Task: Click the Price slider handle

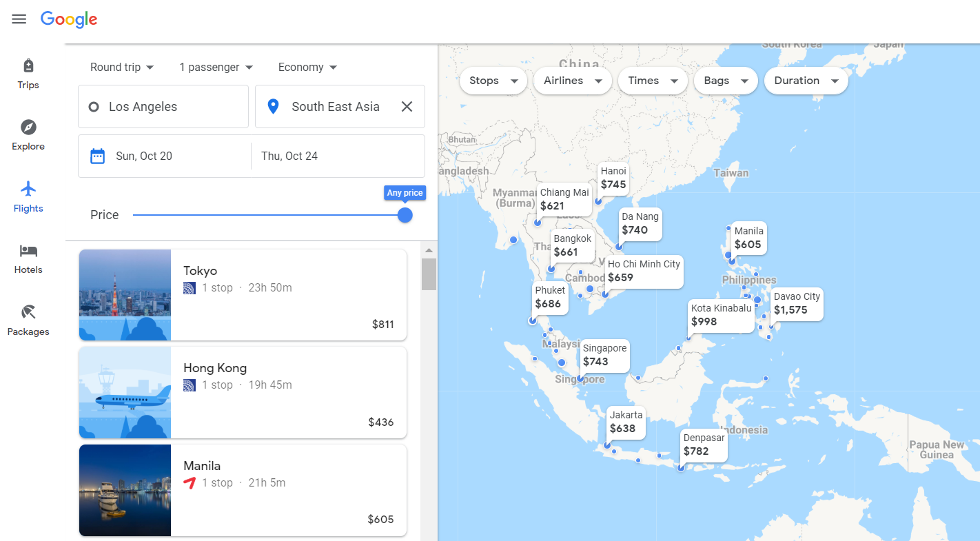Action: (x=405, y=215)
